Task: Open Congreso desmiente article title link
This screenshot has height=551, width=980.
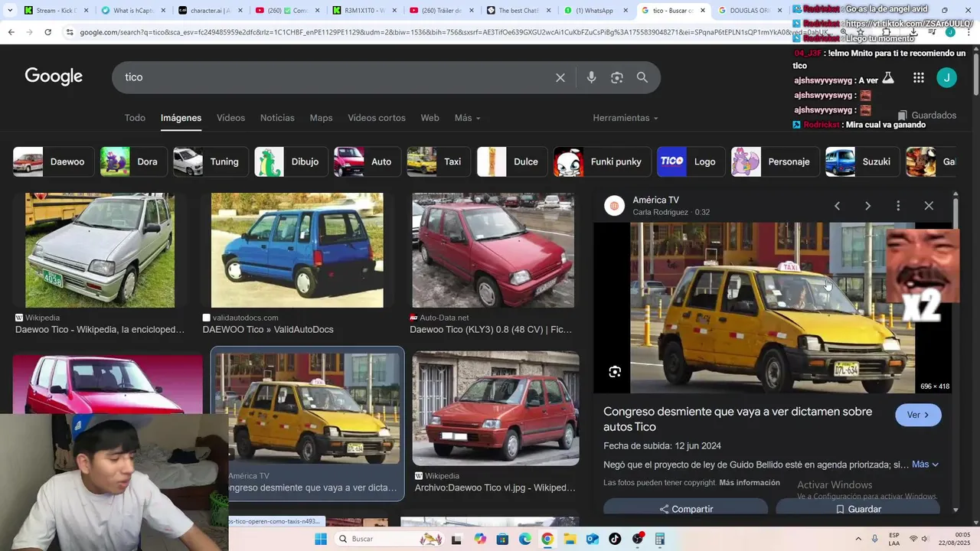Action: tap(738, 419)
